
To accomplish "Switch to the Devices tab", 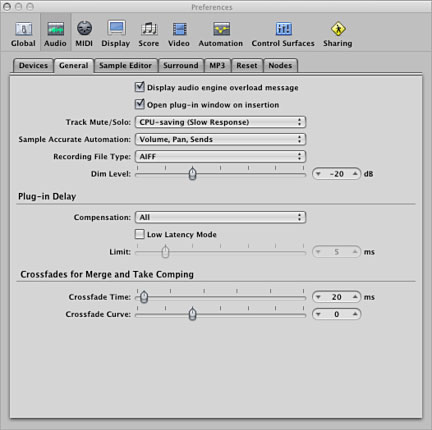I will (x=33, y=65).
